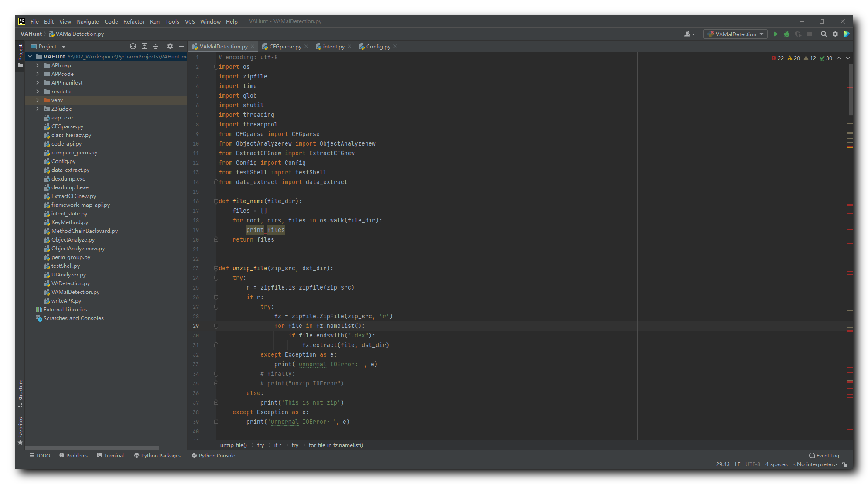868x484 pixels.
Task: Open Search Everywhere magnifier icon
Action: point(824,34)
